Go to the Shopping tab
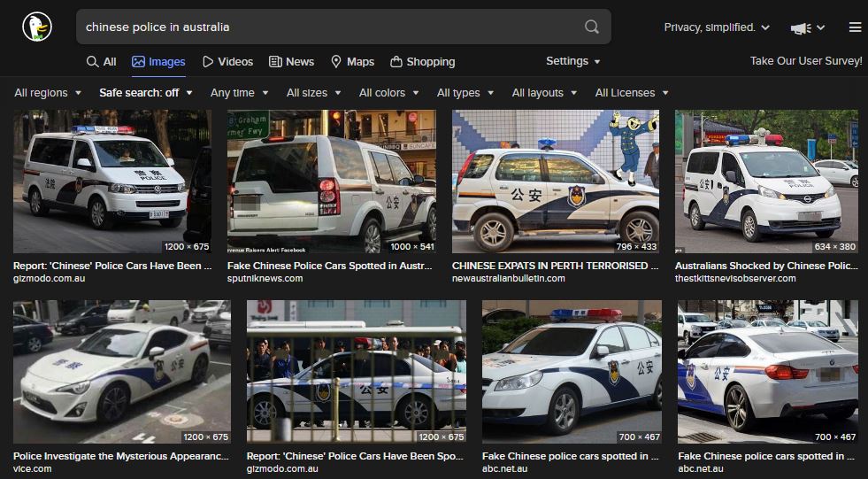 pos(422,61)
